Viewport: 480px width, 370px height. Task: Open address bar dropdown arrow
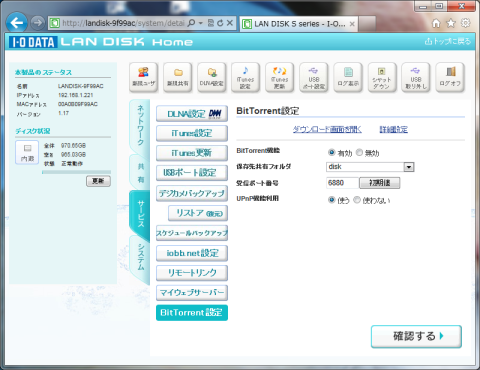tap(201, 23)
